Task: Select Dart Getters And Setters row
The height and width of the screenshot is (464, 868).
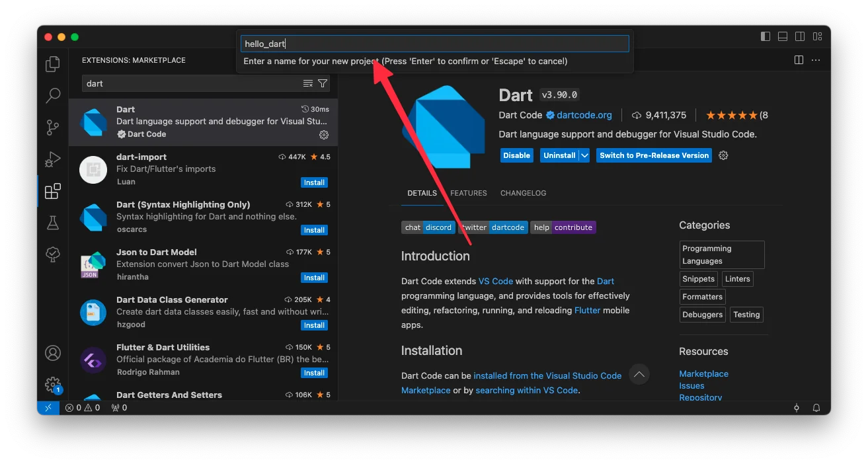Action: 204,395
